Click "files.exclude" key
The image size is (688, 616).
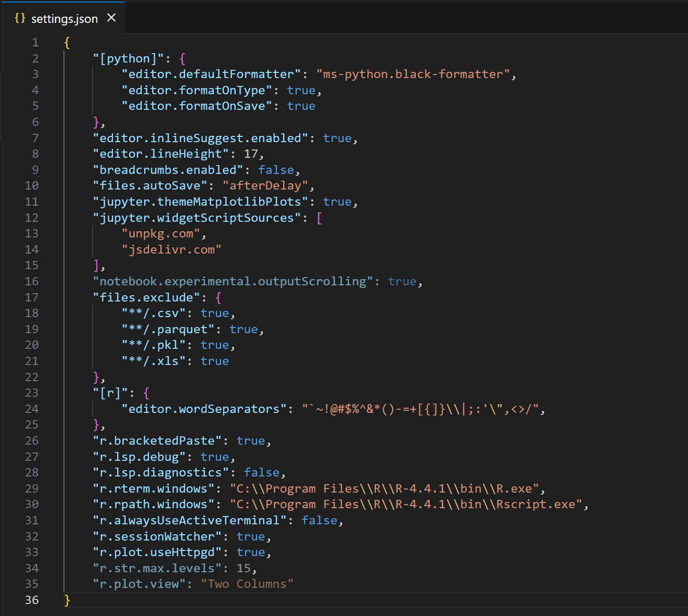(146, 298)
